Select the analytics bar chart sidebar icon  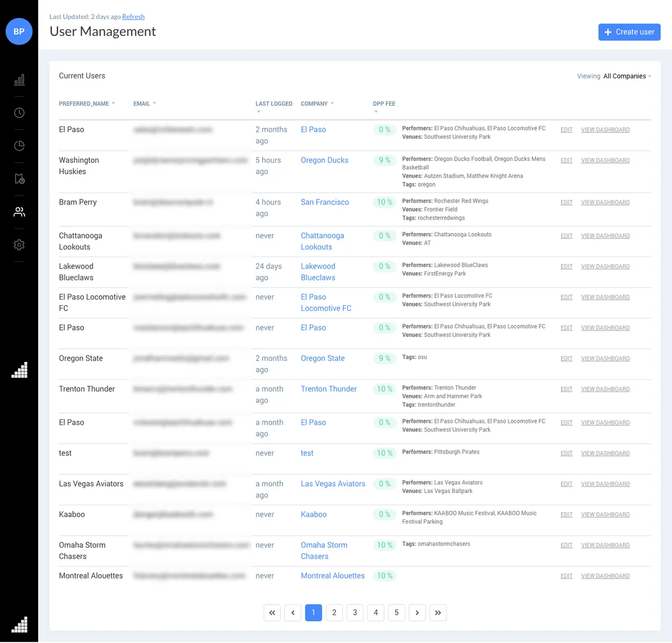coord(19,80)
